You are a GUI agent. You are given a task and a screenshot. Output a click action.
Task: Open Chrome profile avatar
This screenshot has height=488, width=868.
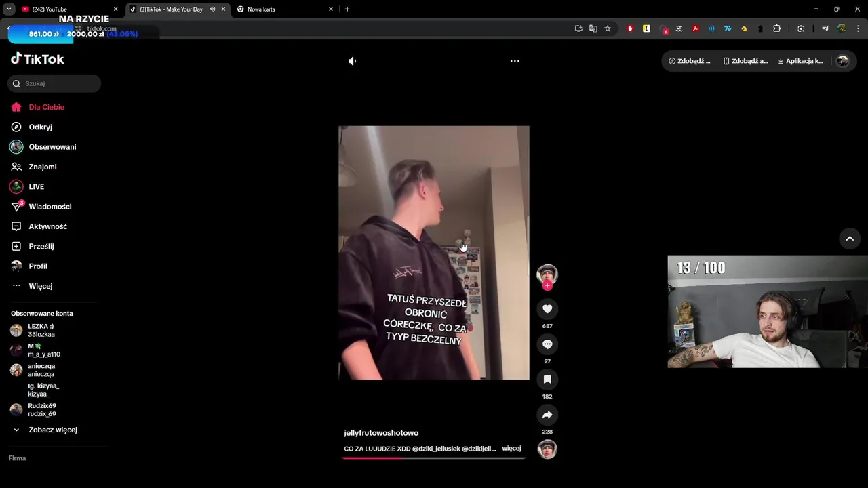pos(842,28)
